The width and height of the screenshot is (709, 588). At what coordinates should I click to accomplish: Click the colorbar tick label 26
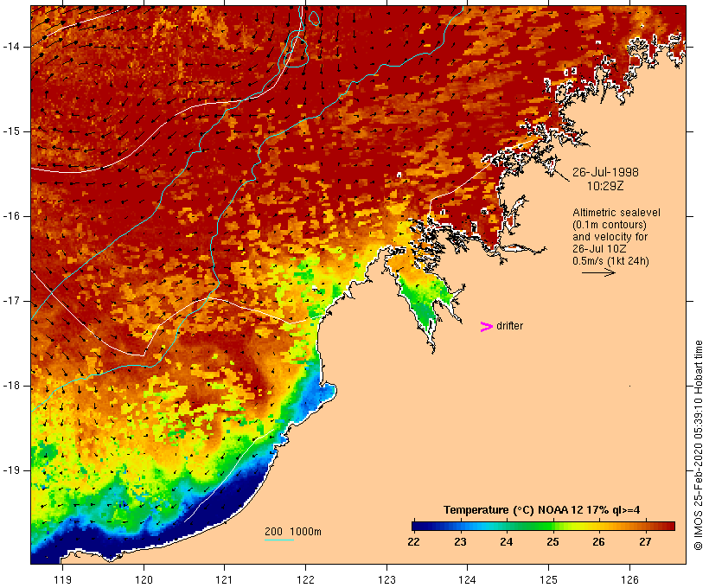point(598,542)
